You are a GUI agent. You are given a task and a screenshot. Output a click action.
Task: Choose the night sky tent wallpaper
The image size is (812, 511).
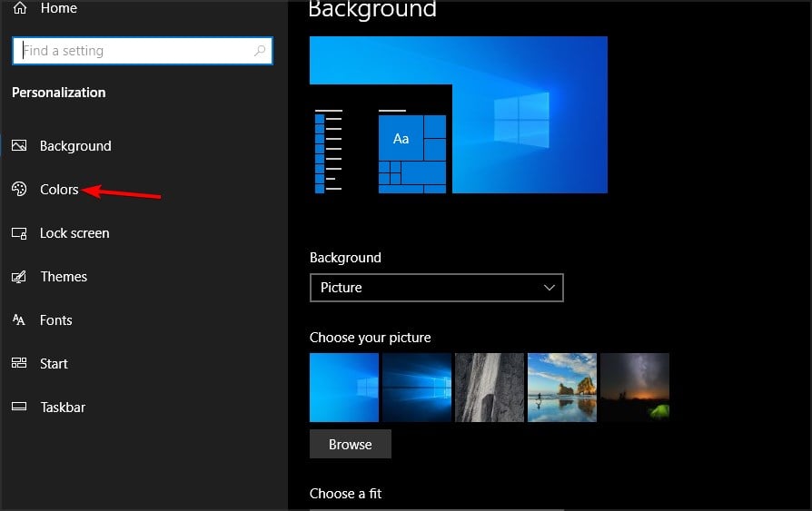[x=635, y=388]
